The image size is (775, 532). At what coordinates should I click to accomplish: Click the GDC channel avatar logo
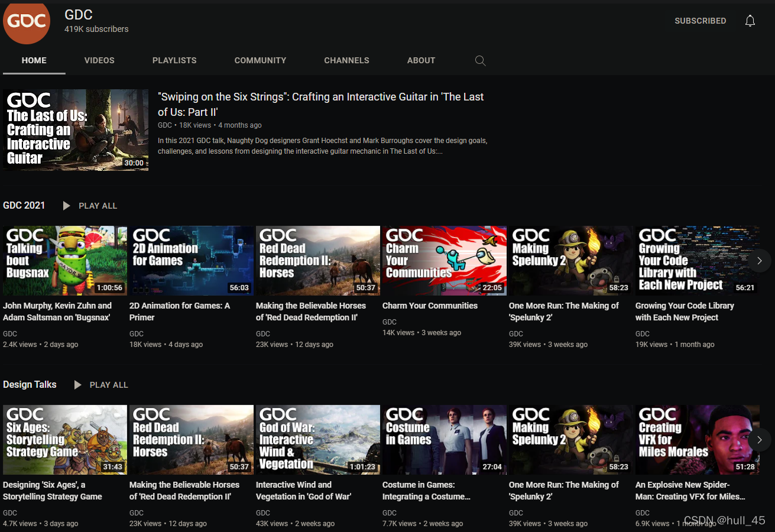[x=27, y=22]
